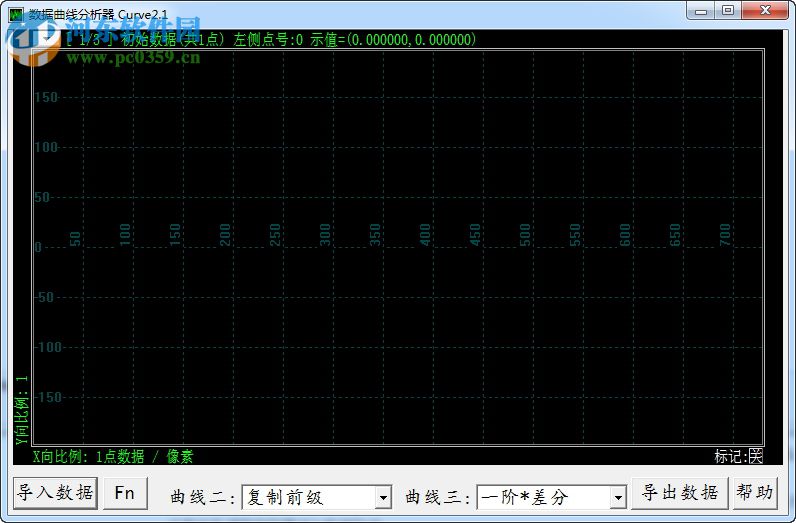Click the X-axis label 500
This screenshot has height=523, width=796.
coord(525,235)
